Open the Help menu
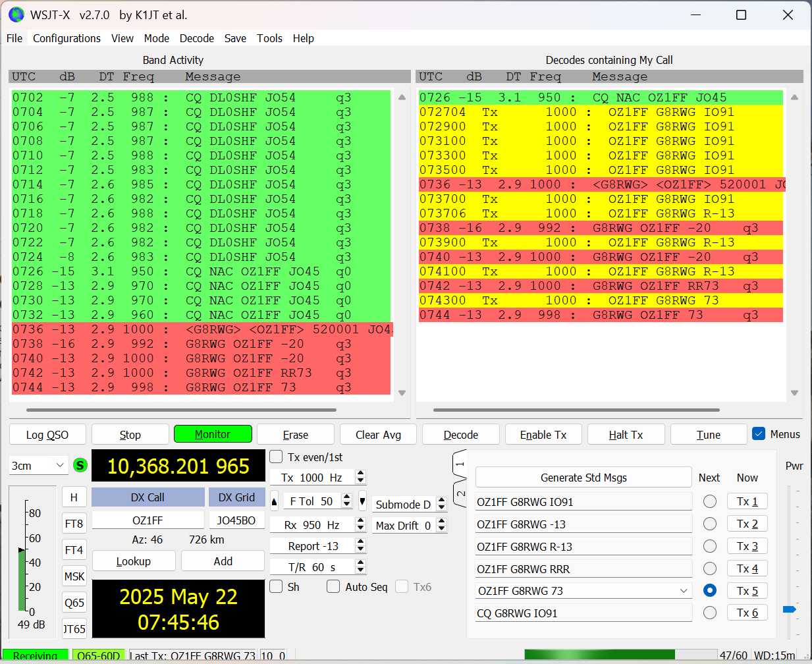 coord(304,38)
